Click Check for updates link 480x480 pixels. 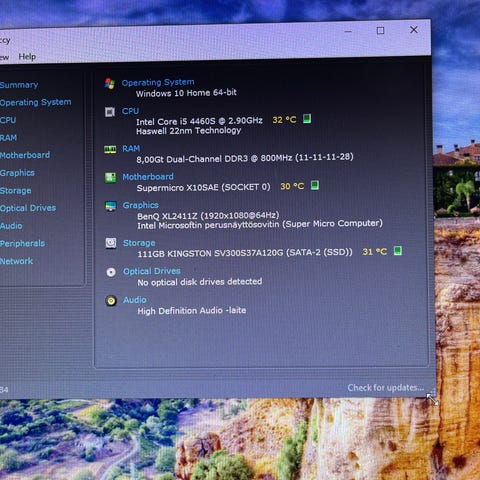click(386, 388)
